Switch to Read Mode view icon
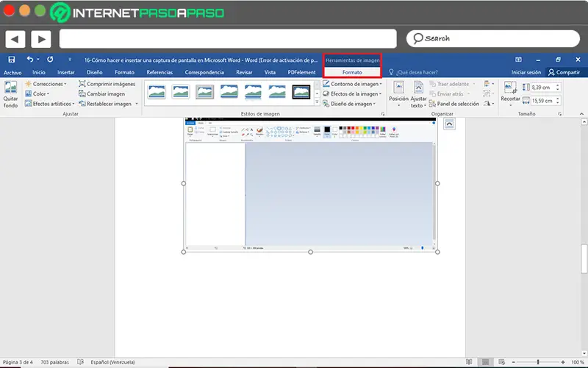The image size is (588, 368). pyautogui.click(x=469, y=362)
